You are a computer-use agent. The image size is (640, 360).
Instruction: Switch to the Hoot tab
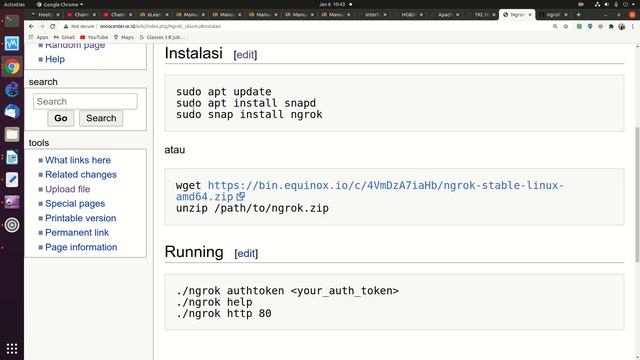[45, 14]
